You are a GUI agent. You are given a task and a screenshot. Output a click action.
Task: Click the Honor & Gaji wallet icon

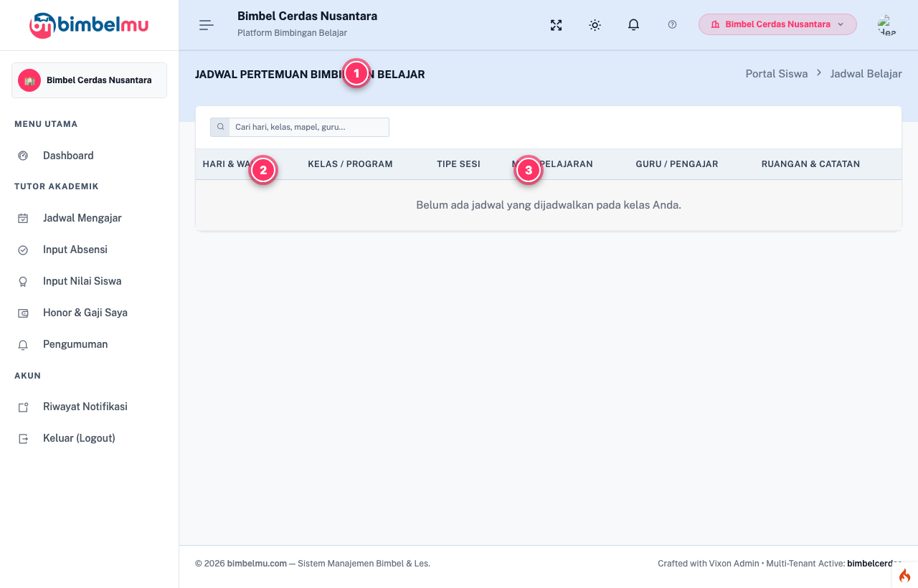(23, 313)
